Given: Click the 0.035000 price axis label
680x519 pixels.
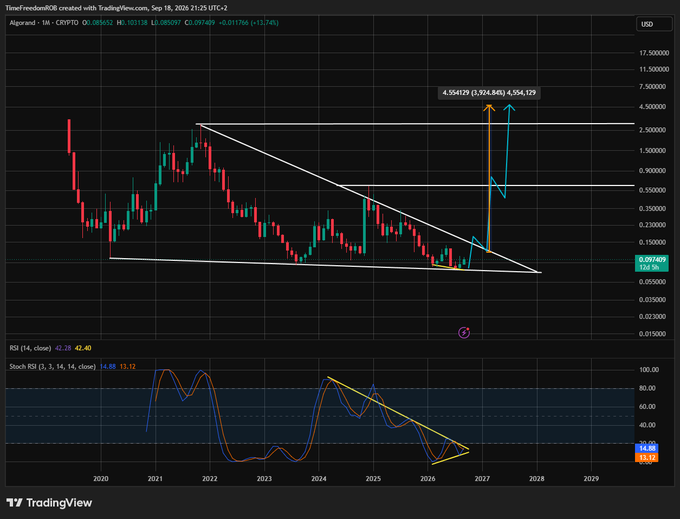Looking at the screenshot, I should (653, 300).
